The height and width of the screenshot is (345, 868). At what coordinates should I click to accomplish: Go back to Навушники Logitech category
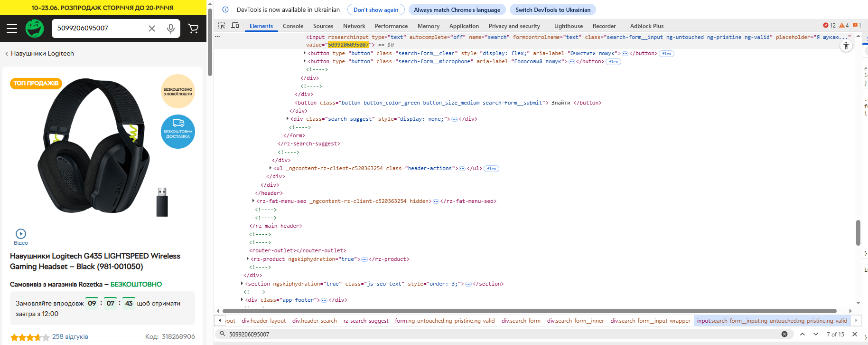tap(39, 54)
